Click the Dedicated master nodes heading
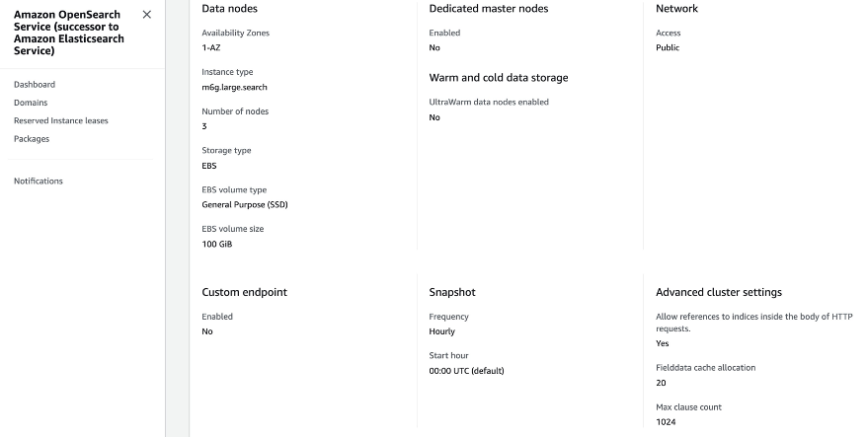Viewport: 868px width, 437px height. (x=488, y=9)
